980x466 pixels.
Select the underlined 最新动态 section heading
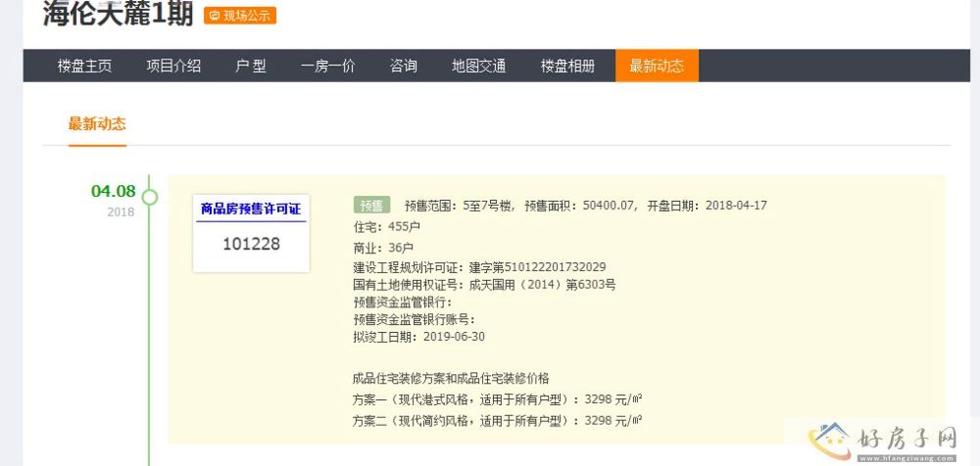coord(97,124)
